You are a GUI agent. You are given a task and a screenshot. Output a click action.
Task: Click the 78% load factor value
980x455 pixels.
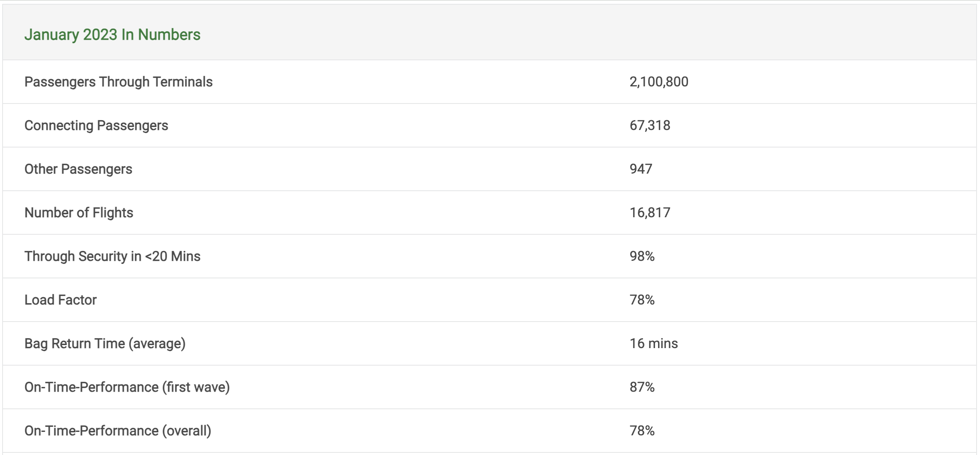(x=642, y=300)
